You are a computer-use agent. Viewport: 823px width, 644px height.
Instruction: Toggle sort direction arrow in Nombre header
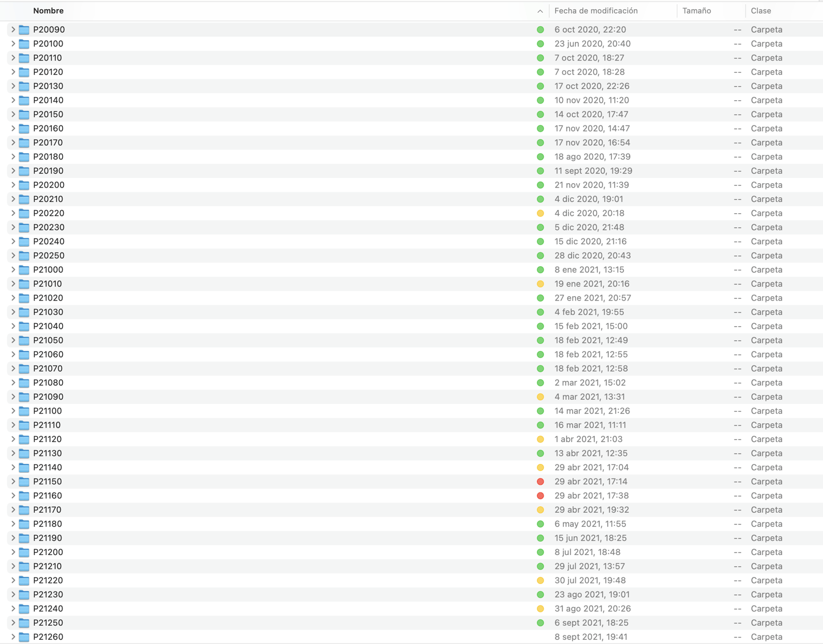[540, 11]
